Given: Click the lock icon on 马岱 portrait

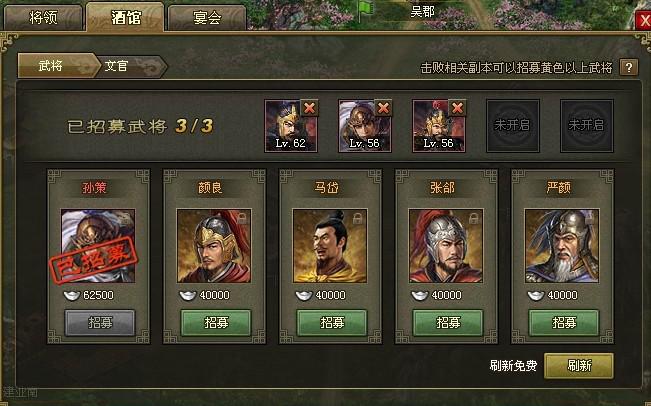Looking at the screenshot, I should [x=357, y=218].
